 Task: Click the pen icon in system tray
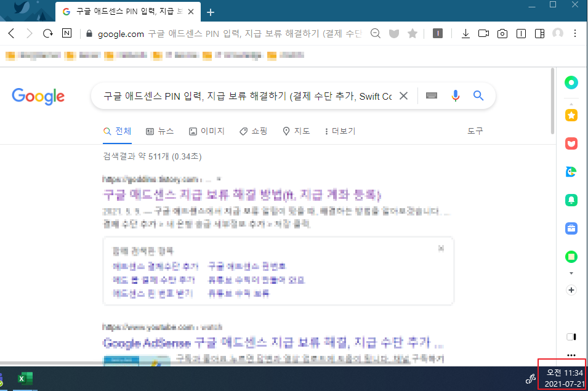530,379
